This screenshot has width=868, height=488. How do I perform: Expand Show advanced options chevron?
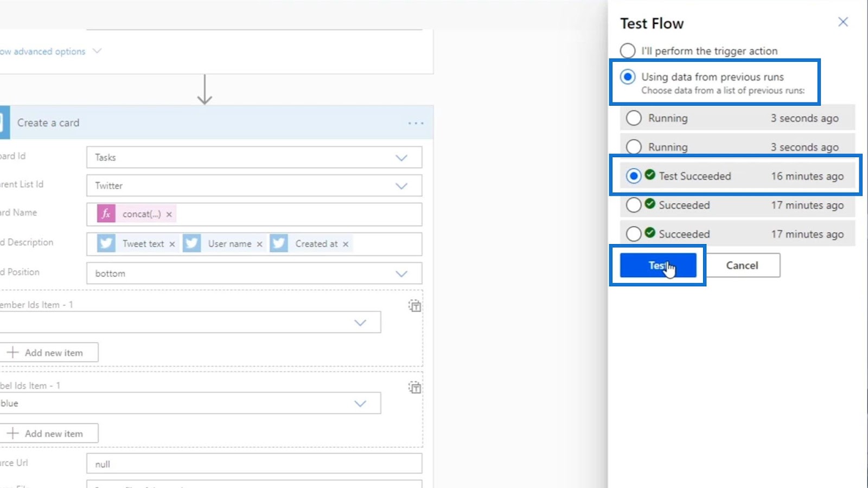97,51
